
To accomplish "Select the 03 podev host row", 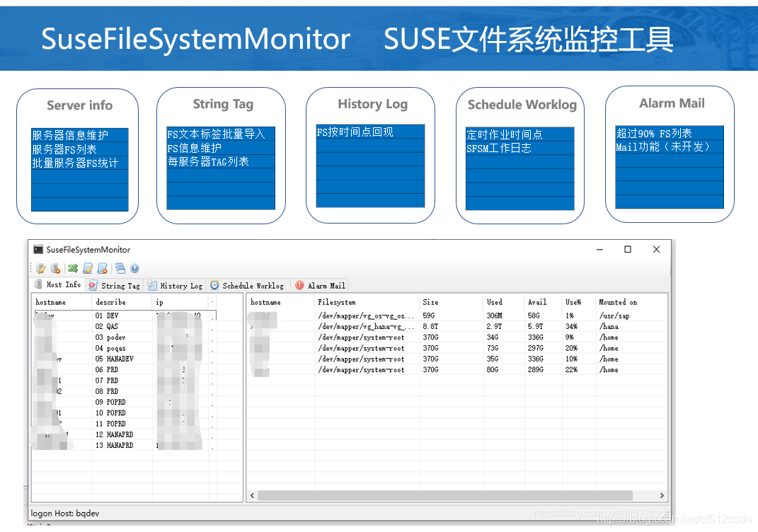I will point(125,337).
